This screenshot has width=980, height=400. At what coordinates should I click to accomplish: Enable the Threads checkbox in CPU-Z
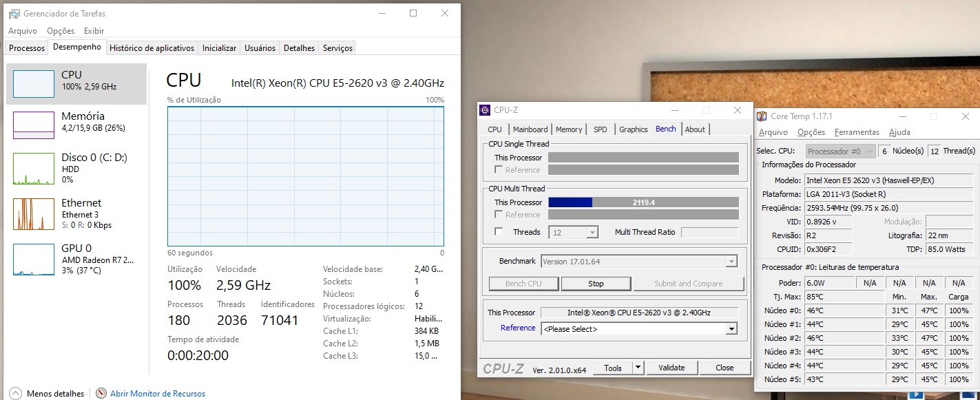click(499, 232)
